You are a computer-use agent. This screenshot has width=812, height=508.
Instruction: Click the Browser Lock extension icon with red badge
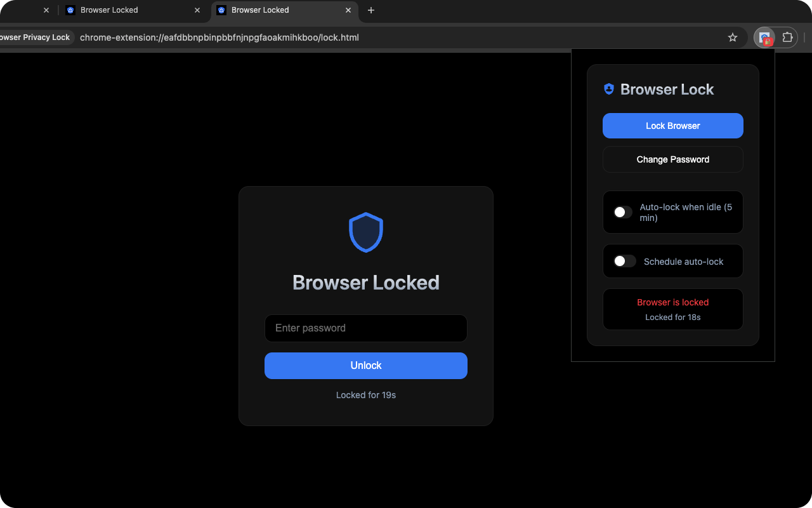[764, 37]
